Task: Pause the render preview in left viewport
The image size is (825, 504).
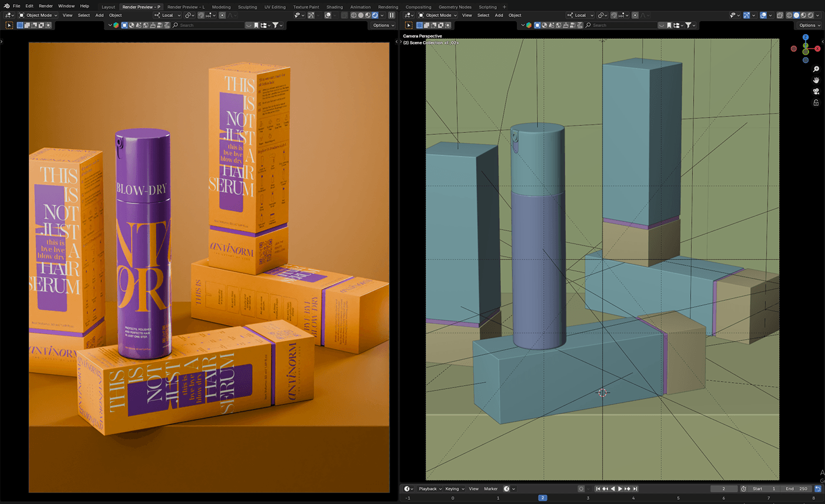Action: [x=391, y=15]
